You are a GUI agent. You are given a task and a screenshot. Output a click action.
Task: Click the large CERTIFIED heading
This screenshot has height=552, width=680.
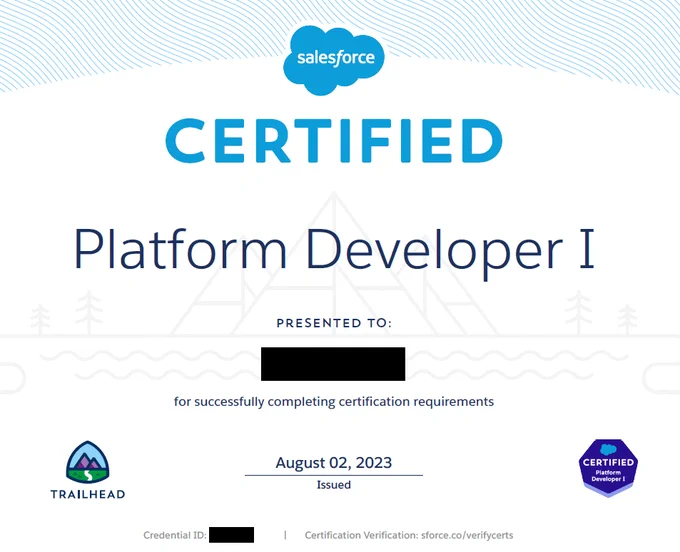[334, 140]
